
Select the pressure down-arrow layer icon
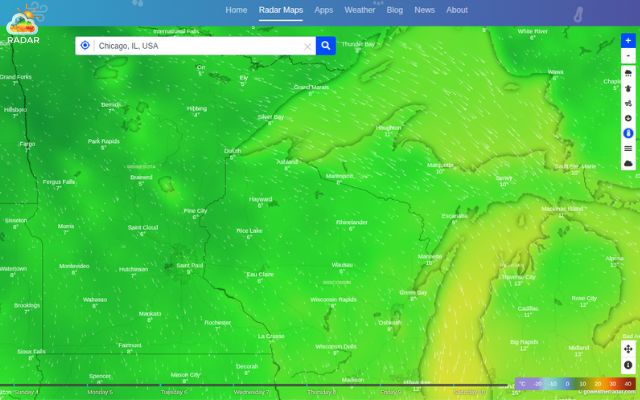[628, 118]
